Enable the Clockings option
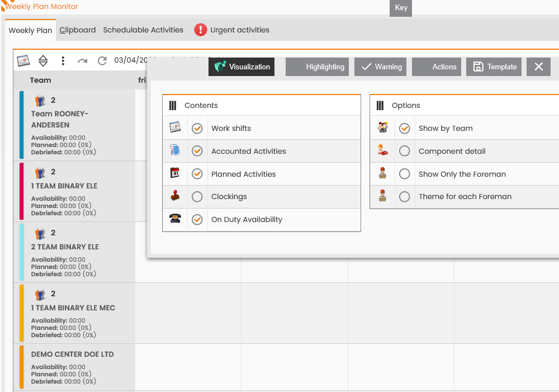The image size is (559, 392). [x=197, y=196]
